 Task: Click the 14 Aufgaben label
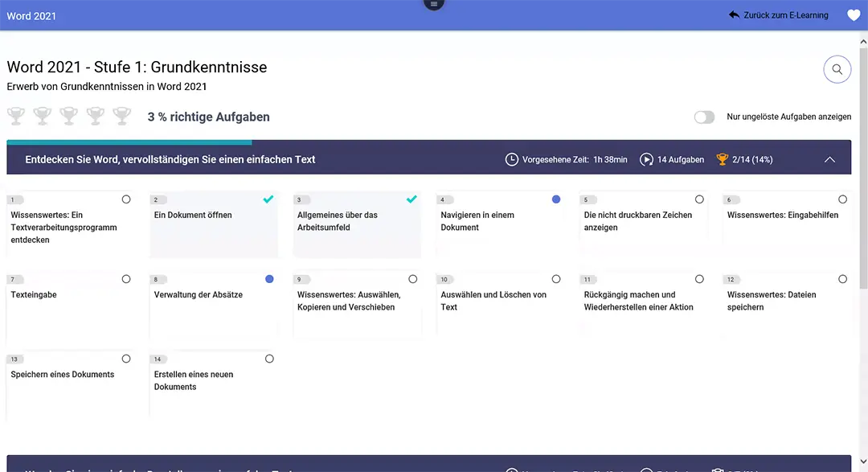click(x=681, y=159)
